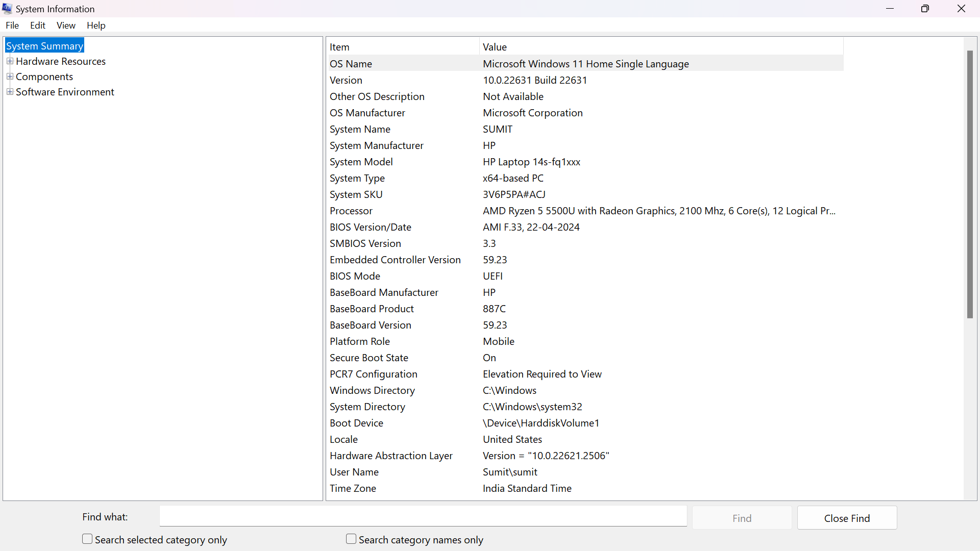Select the User Name row
Image resolution: width=980 pixels, height=551 pixels.
pyautogui.click(x=585, y=472)
